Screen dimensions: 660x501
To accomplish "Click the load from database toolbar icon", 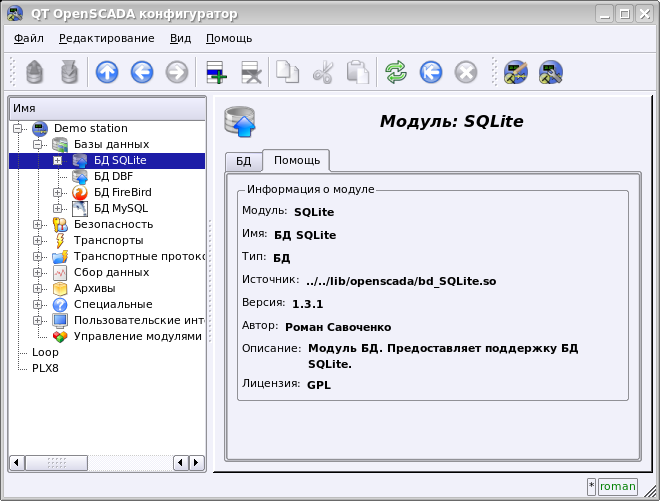I will 35,72.
